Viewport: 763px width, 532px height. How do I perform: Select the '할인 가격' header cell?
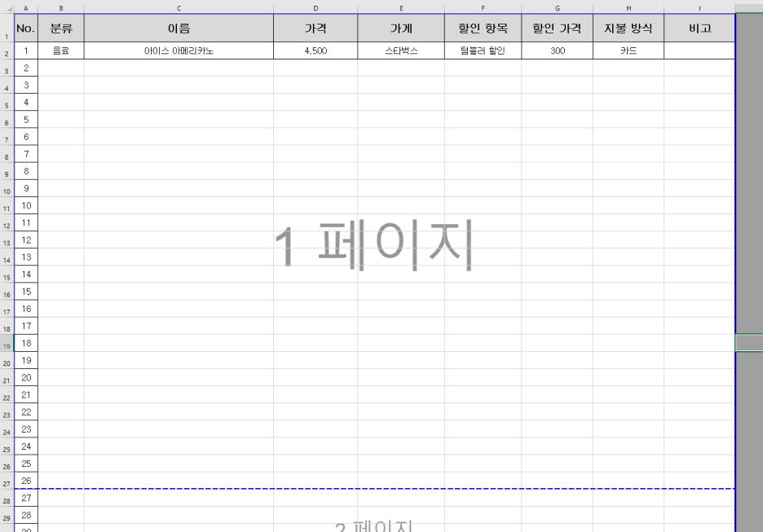pos(557,29)
